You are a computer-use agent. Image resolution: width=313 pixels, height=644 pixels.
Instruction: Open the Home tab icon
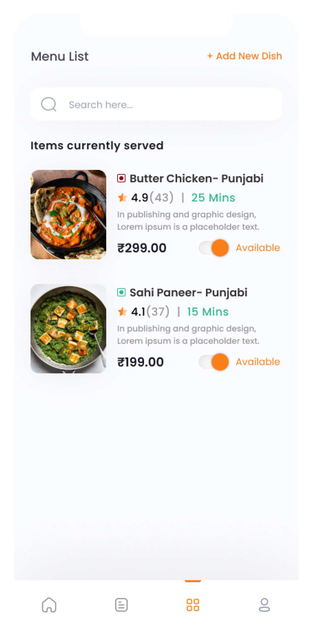tap(49, 605)
